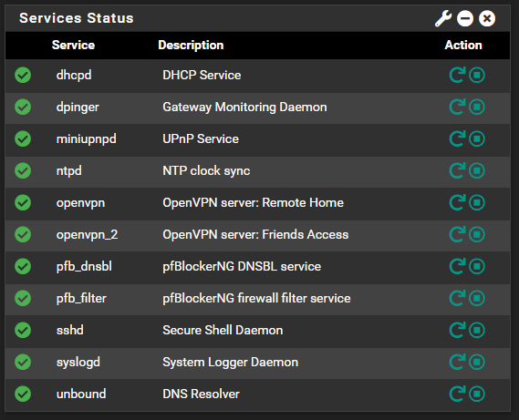Stop the syslogd System Logger Daemon
Image resolution: width=519 pixels, height=420 pixels.
pyautogui.click(x=477, y=362)
